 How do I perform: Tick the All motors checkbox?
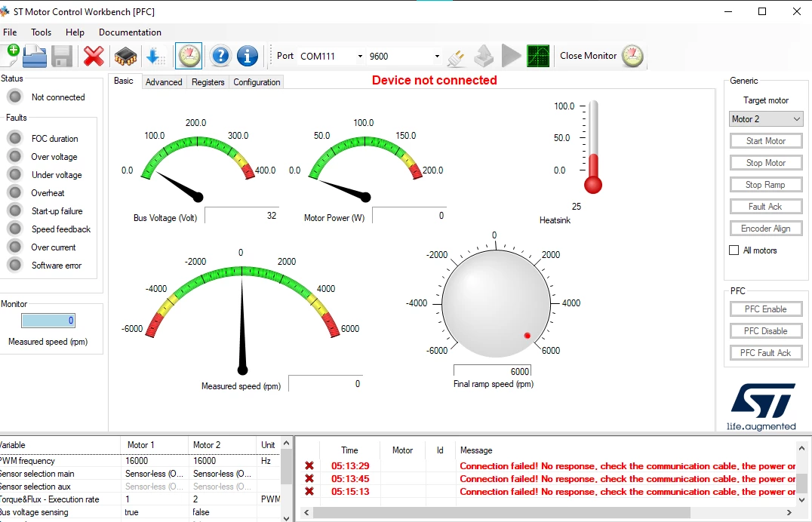pyautogui.click(x=734, y=250)
